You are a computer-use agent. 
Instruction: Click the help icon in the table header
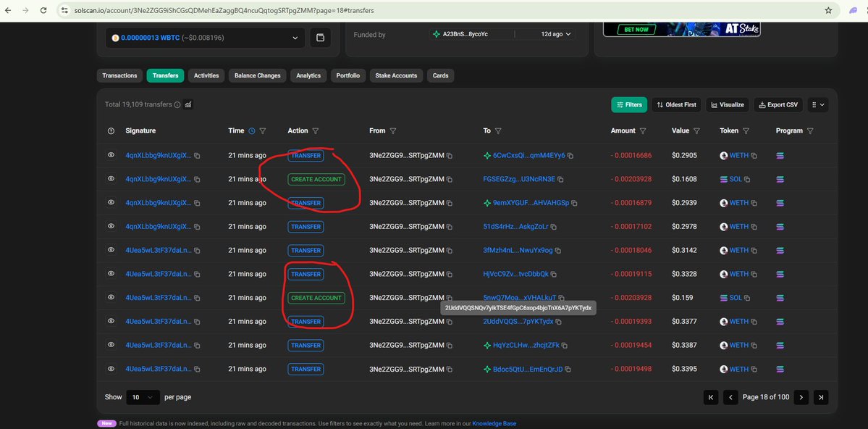(x=111, y=131)
